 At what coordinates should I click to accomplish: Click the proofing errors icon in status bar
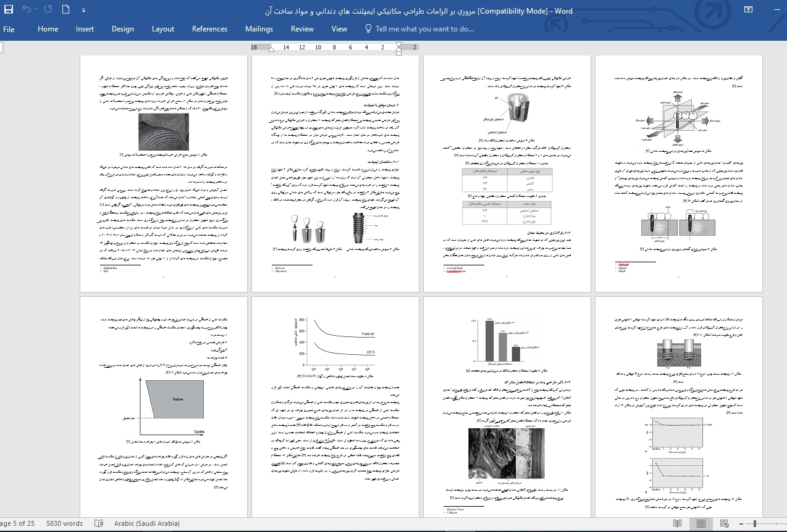point(98,523)
